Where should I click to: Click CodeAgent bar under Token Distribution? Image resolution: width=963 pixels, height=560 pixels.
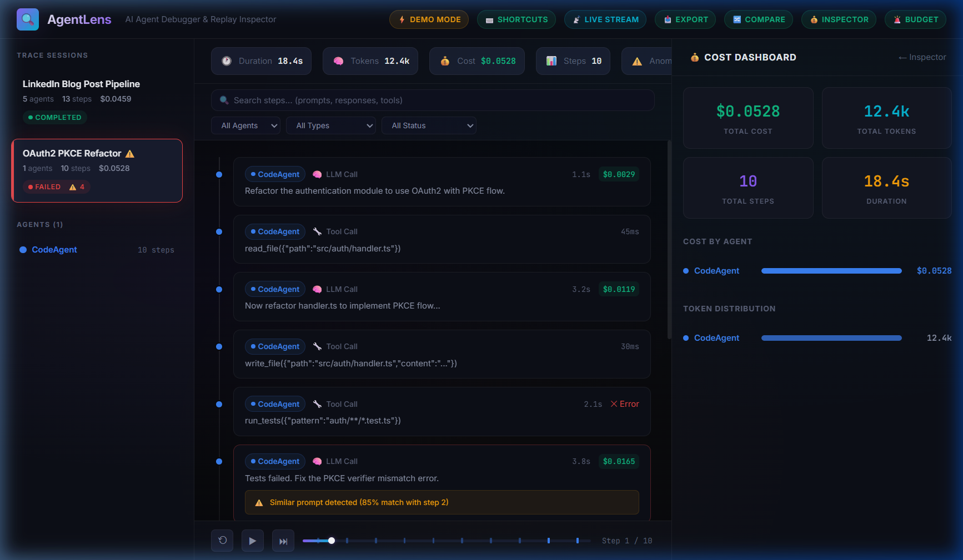click(831, 338)
